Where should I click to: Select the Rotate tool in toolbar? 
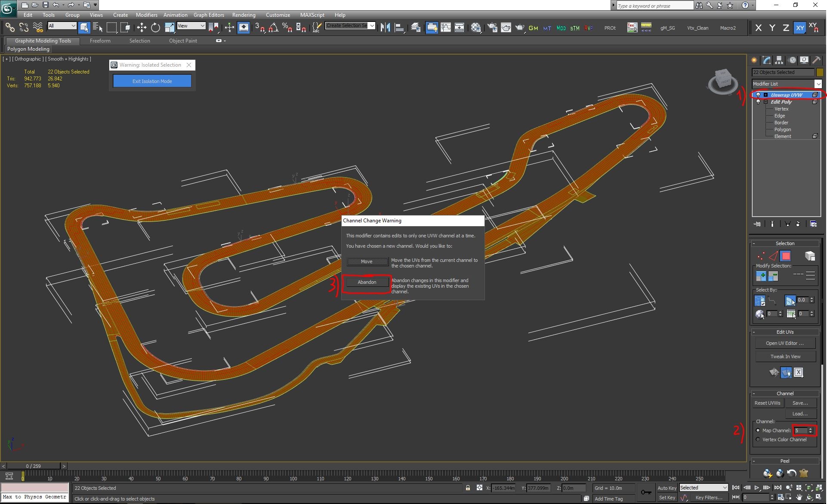click(x=155, y=28)
